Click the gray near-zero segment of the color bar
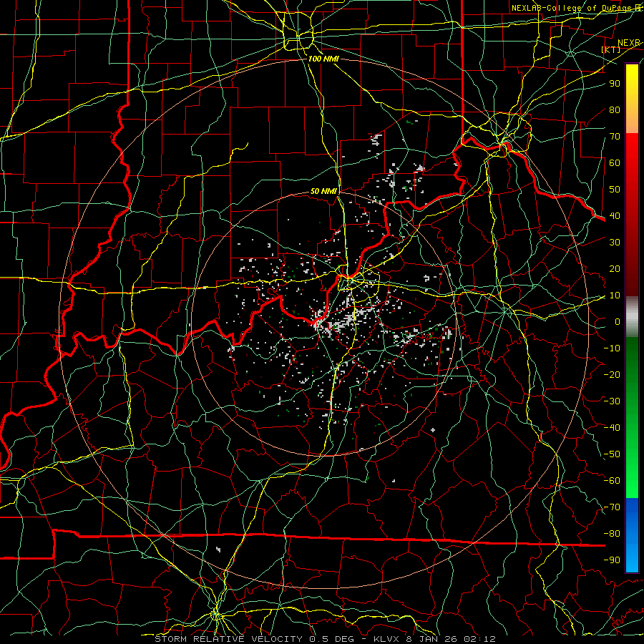The height and width of the screenshot is (644, 644). click(632, 317)
